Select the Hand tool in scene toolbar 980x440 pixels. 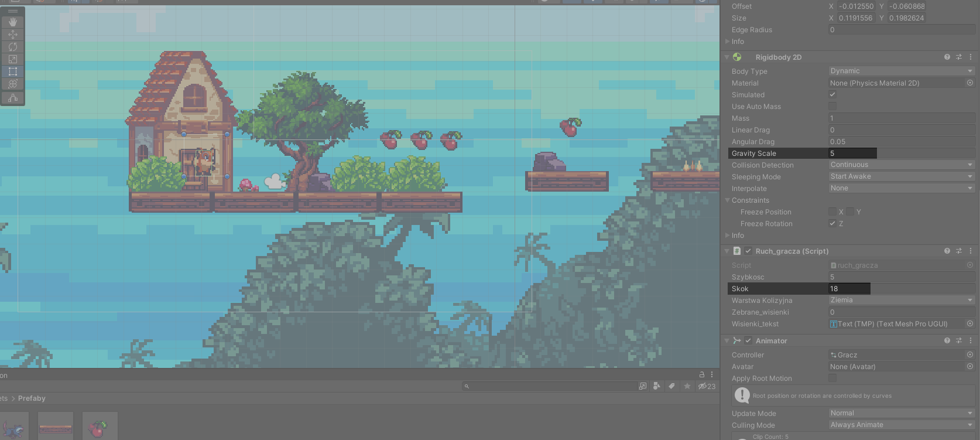pos(13,22)
